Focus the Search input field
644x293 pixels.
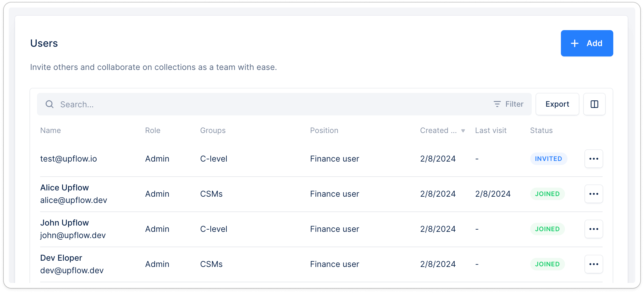pos(273,104)
